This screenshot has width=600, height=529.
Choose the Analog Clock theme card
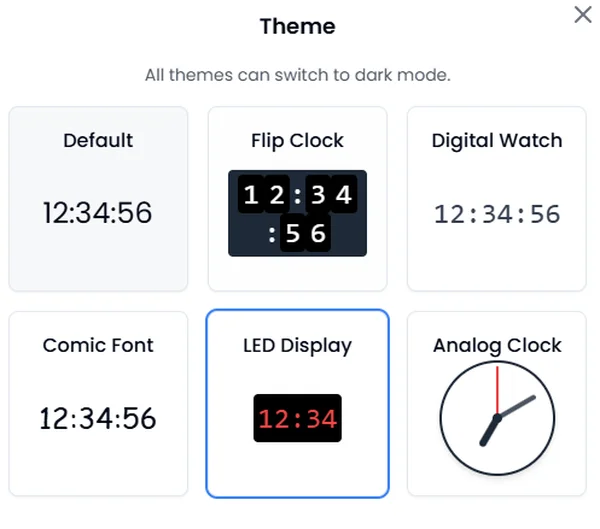497,404
